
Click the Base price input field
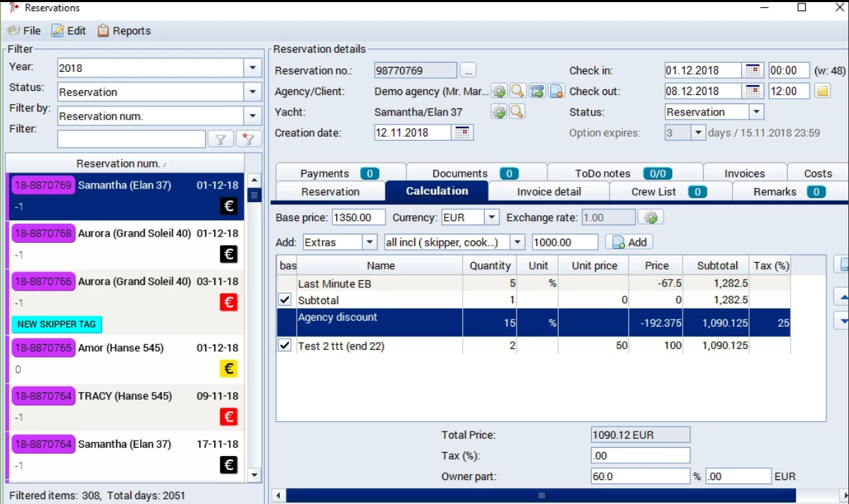359,218
